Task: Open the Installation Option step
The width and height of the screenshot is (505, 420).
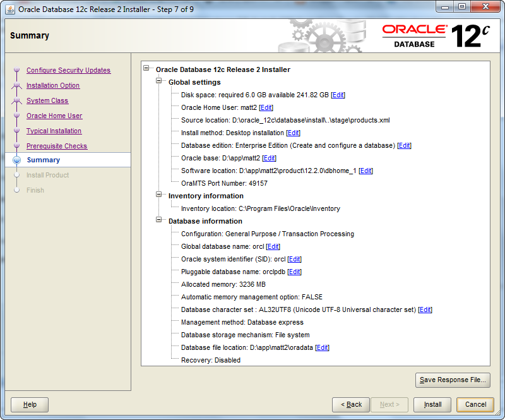Action: click(x=53, y=85)
